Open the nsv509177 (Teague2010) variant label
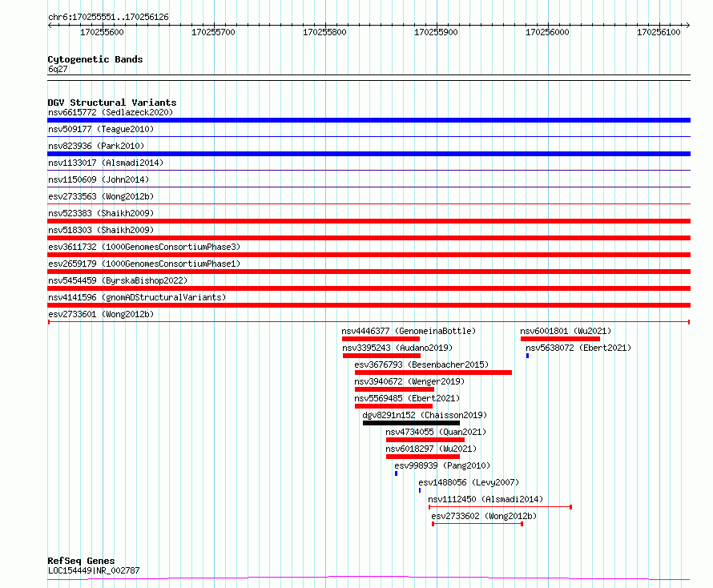The width and height of the screenshot is (713, 588). (101, 129)
